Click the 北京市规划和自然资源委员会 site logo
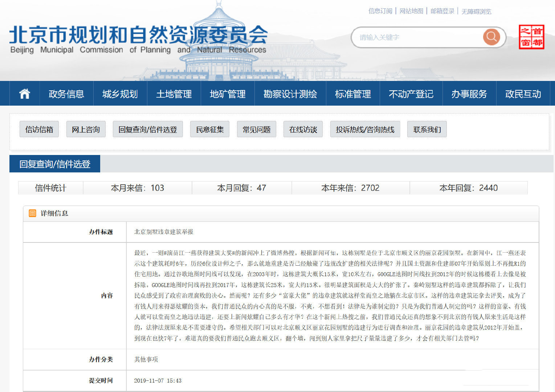The width and height of the screenshot is (555, 392). 138,39
